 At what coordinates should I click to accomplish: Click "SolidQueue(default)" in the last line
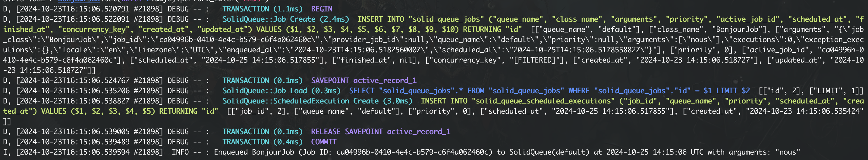click(x=549, y=152)
